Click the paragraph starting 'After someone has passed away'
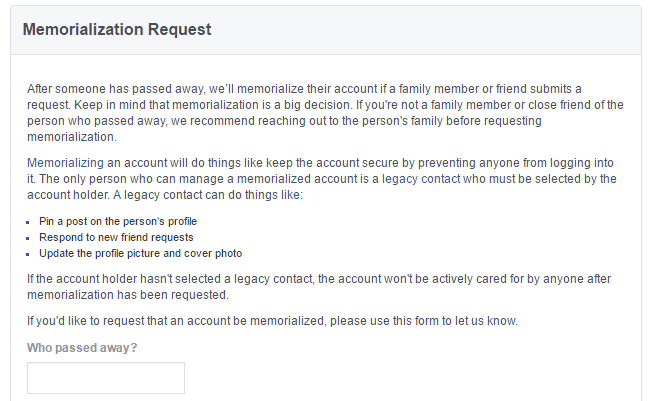 pos(325,112)
